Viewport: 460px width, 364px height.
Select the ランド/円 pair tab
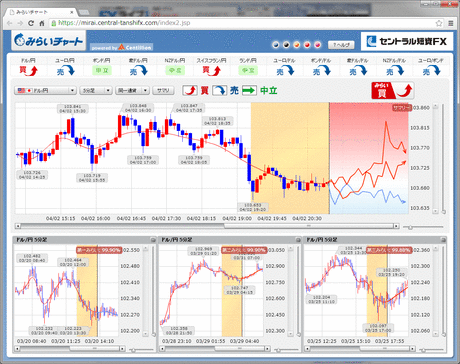[x=248, y=66]
